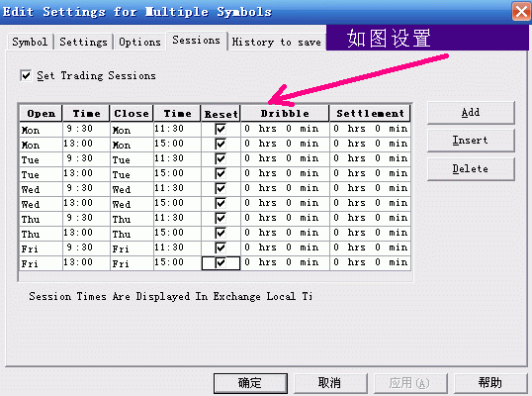Click the Close column header
The width and height of the screenshot is (532, 396).
[x=132, y=114]
